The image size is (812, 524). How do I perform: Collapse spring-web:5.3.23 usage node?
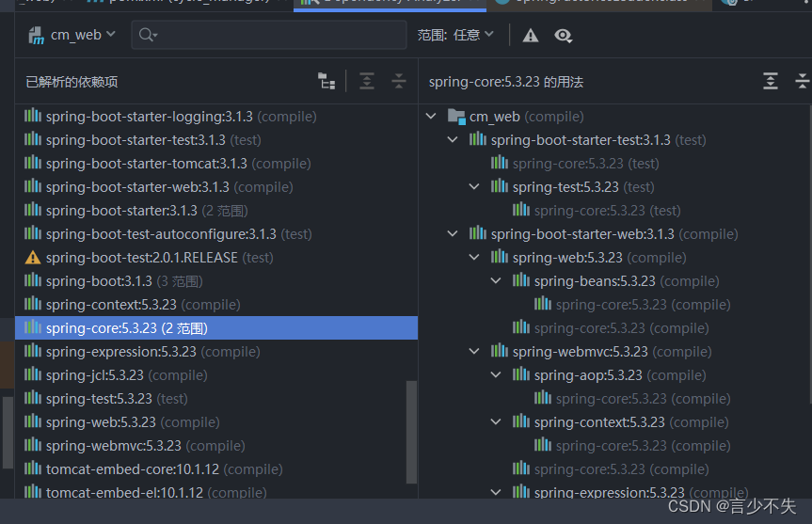(x=474, y=257)
